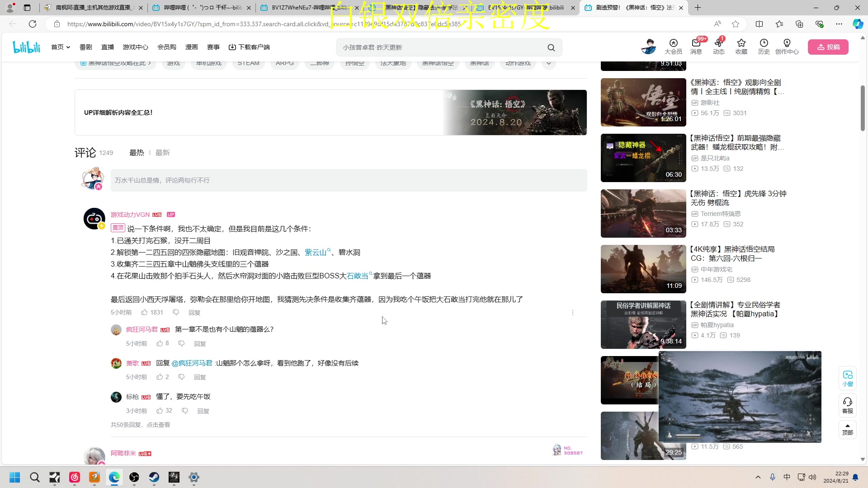
Task: Click the 赛事 nav menu item
Action: [213, 47]
